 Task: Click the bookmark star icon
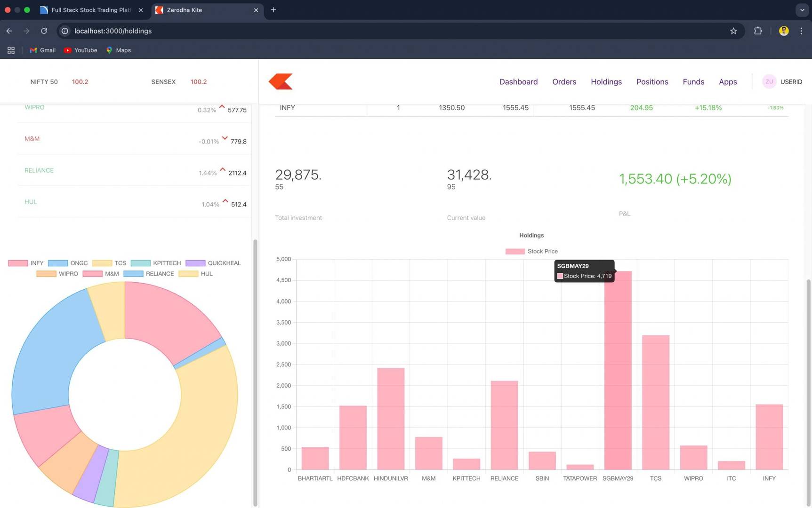coord(734,31)
